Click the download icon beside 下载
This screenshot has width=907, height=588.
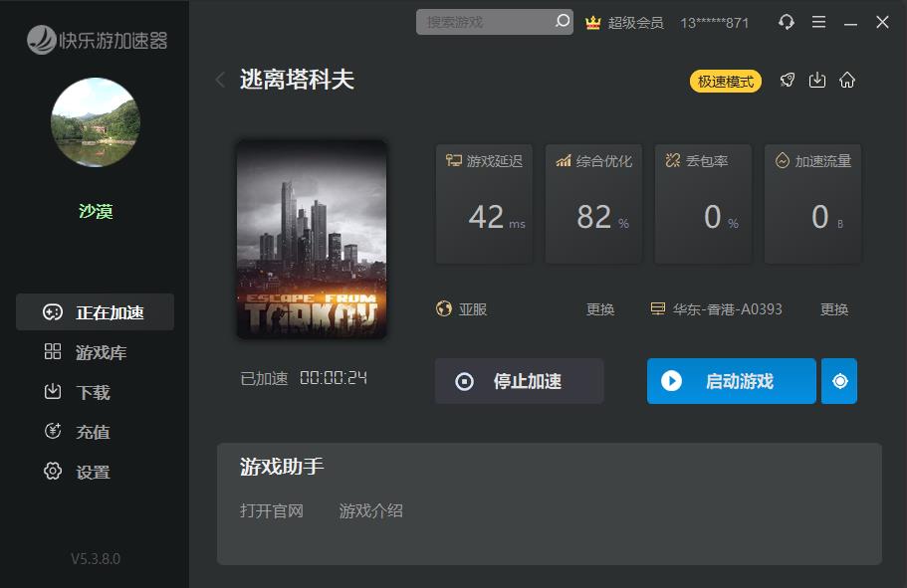click(53, 391)
